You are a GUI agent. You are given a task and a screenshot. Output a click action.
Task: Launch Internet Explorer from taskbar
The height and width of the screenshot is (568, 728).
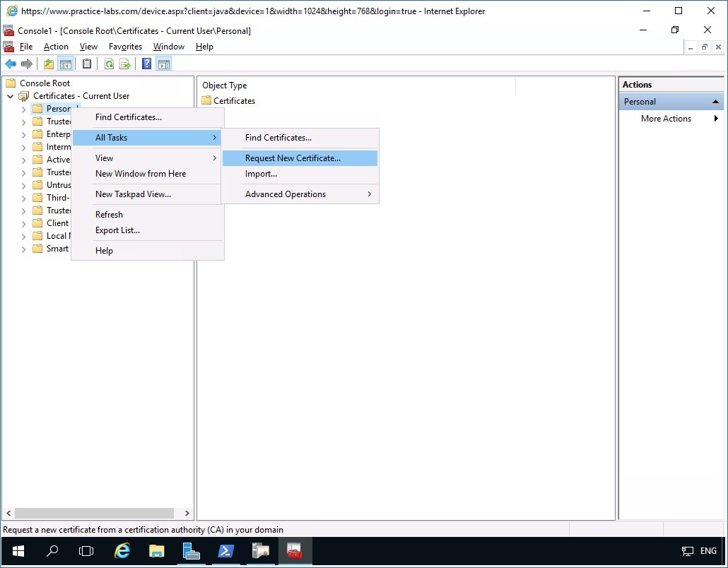pyautogui.click(x=122, y=551)
